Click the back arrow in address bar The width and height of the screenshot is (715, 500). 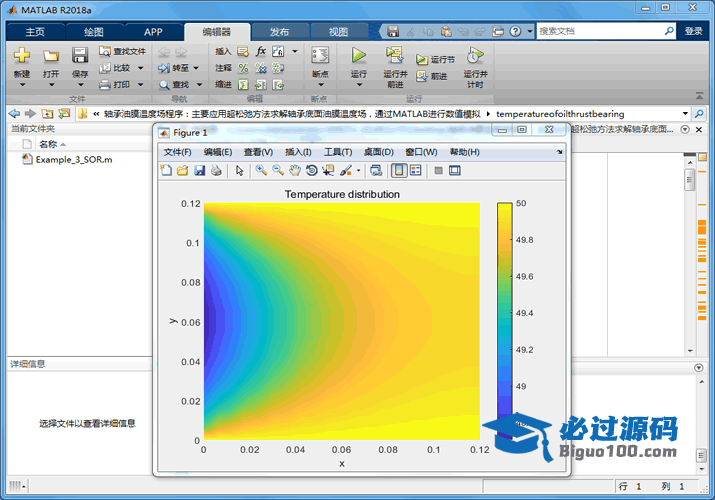point(15,113)
